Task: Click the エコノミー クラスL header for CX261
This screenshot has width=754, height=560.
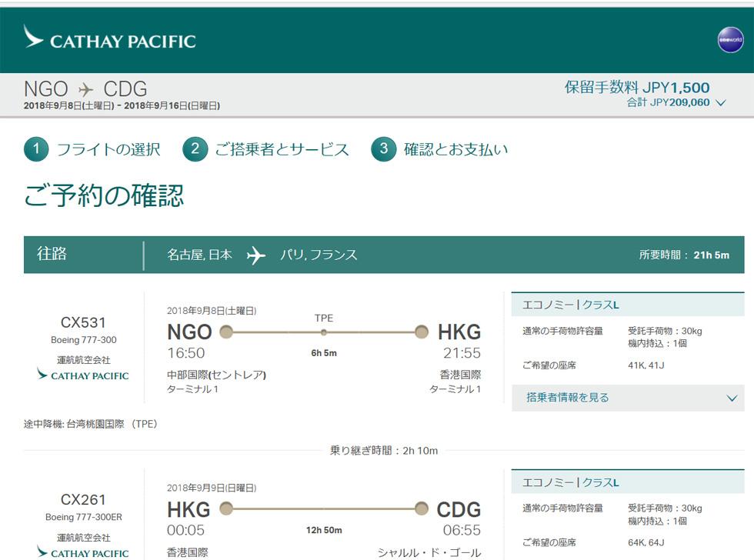Action: (x=628, y=482)
